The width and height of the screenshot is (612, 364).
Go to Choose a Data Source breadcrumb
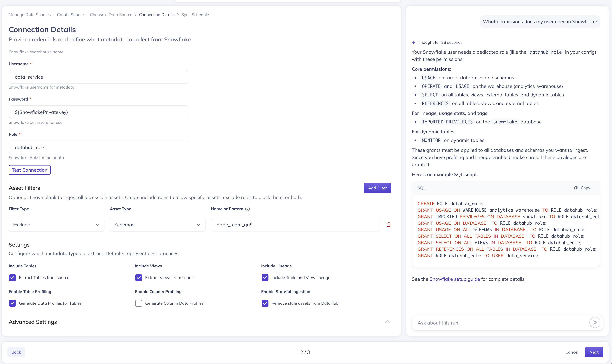[111, 15]
